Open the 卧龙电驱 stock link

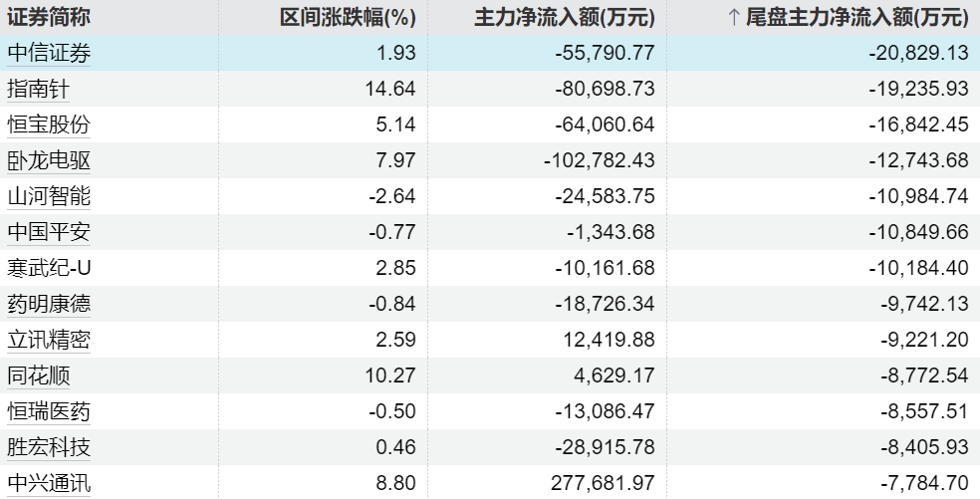point(49,160)
